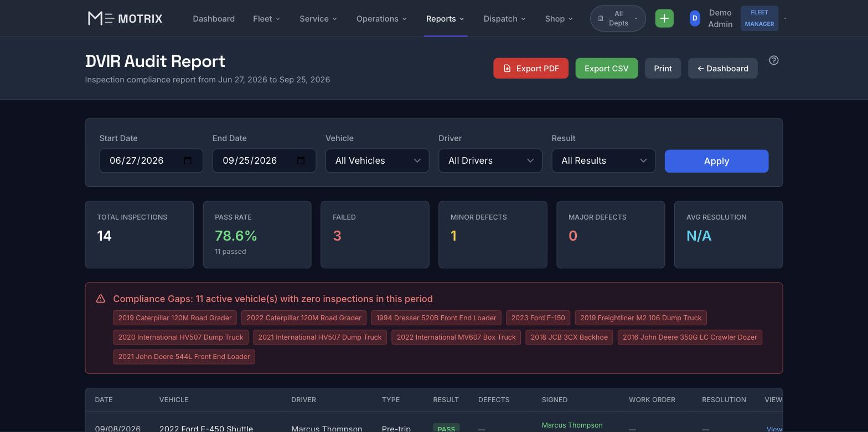Click the Demo Admin avatar
The image size is (868, 432).
695,18
